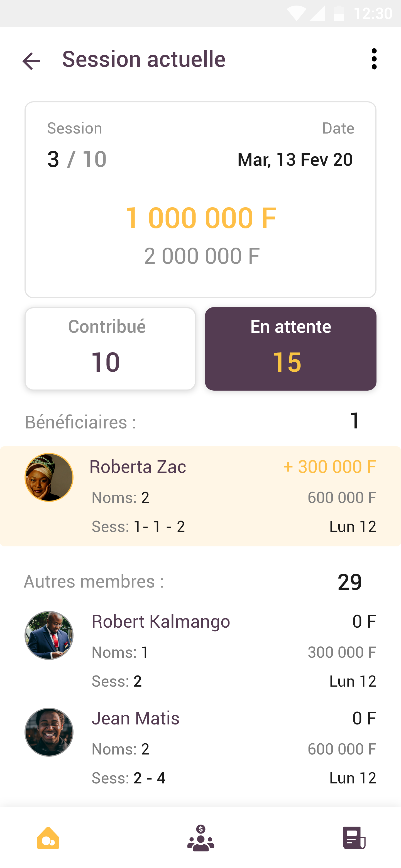Open the reports tab icon
The width and height of the screenshot is (401, 868).
(354, 838)
